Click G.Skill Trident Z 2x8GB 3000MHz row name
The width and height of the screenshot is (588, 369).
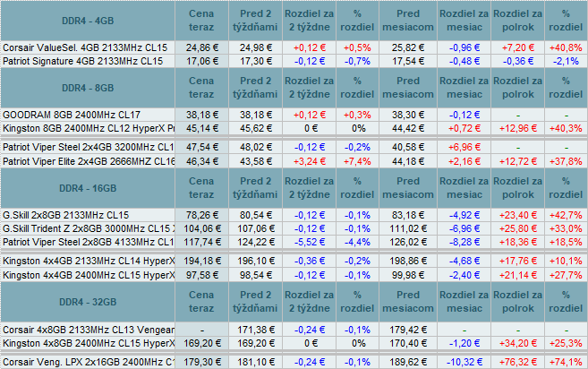point(88,228)
